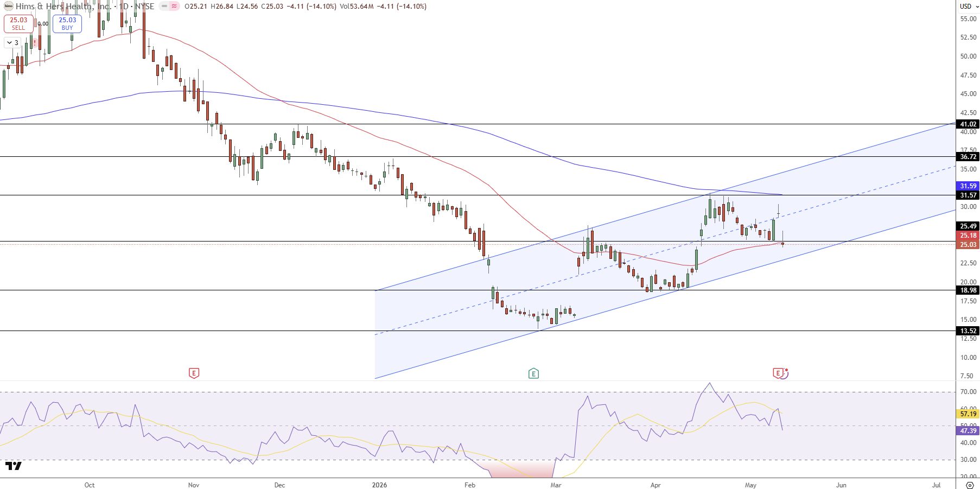Viewport: 980px width, 489px height.
Task: Click the 30.00 RSI scale label
Action: (x=968, y=460)
